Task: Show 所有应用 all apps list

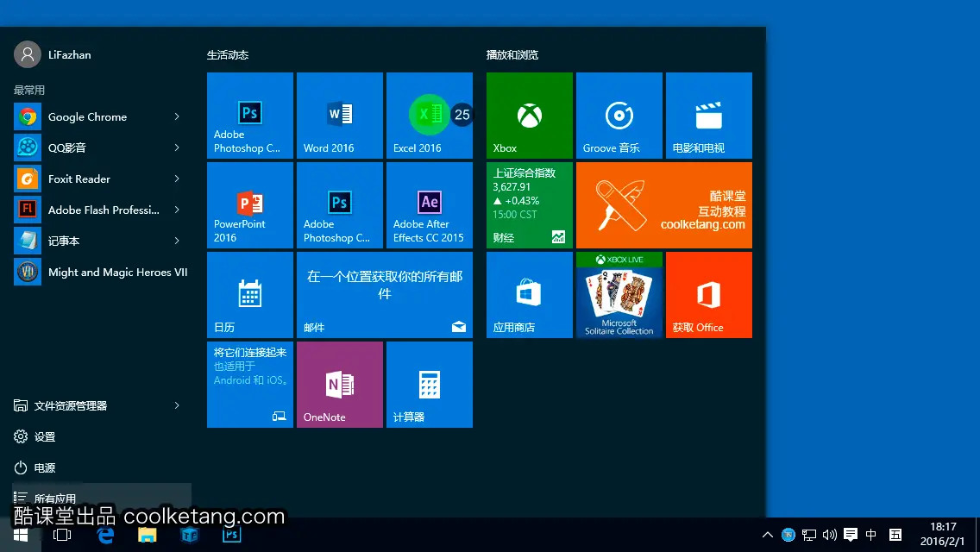Action: click(101, 499)
